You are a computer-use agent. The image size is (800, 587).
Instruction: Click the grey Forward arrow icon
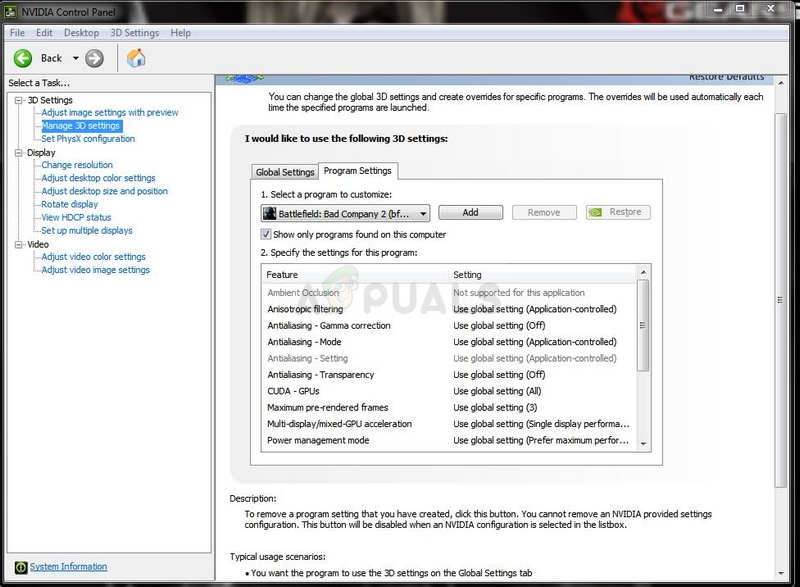tap(94, 58)
